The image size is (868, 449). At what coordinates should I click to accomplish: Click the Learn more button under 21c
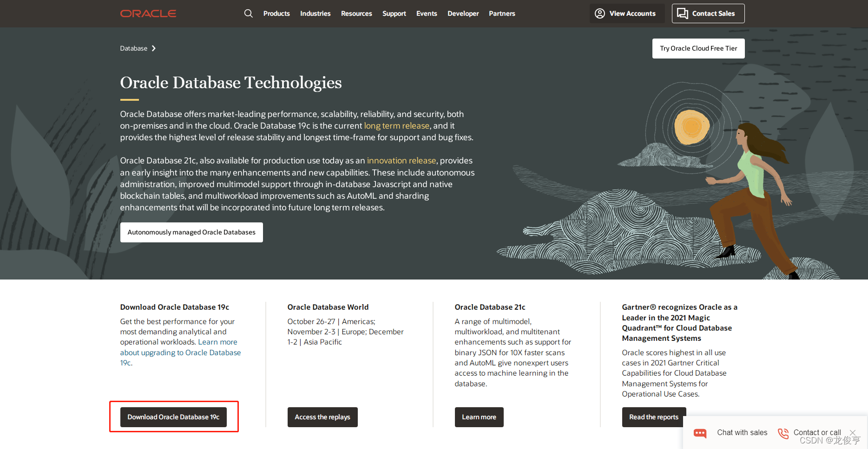click(x=479, y=417)
